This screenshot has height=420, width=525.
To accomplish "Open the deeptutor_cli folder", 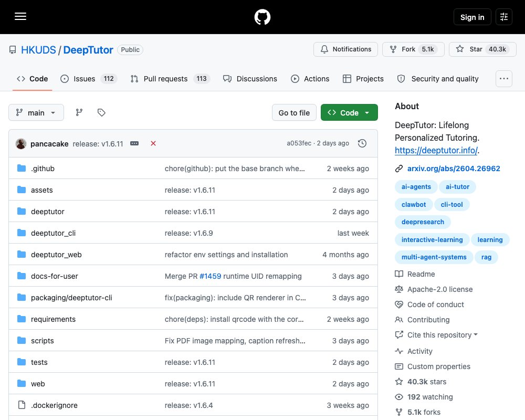I will pyautogui.click(x=53, y=233).
